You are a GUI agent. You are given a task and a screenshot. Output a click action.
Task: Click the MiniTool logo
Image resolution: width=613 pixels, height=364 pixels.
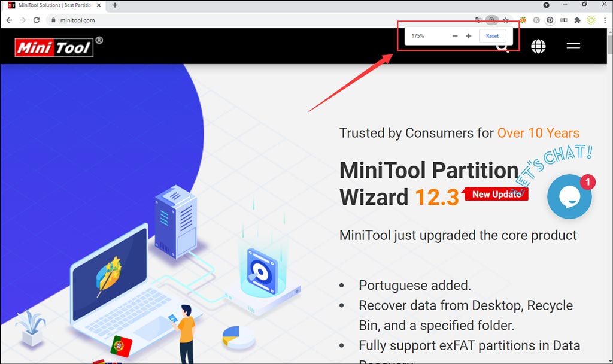click(54, 45)
